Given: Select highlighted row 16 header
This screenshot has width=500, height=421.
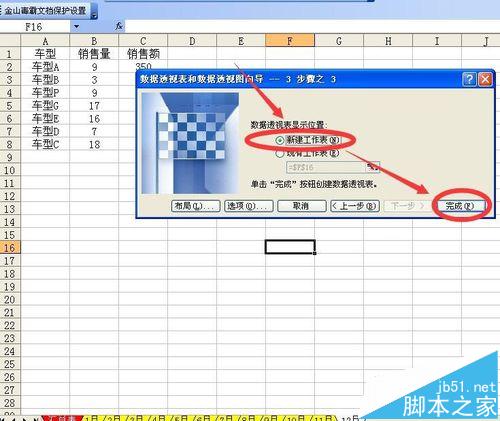Looking at the screenshot, I should tap(10, 248).
